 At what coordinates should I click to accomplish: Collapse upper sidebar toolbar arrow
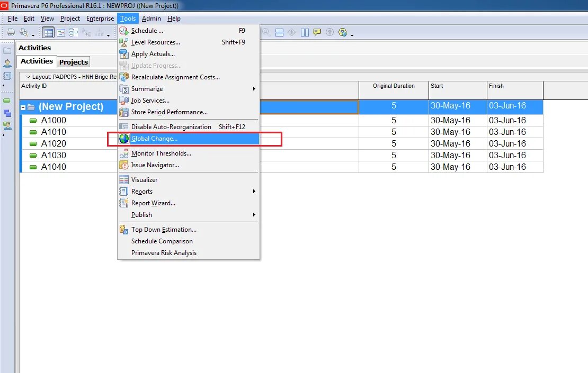coord(4,86)
